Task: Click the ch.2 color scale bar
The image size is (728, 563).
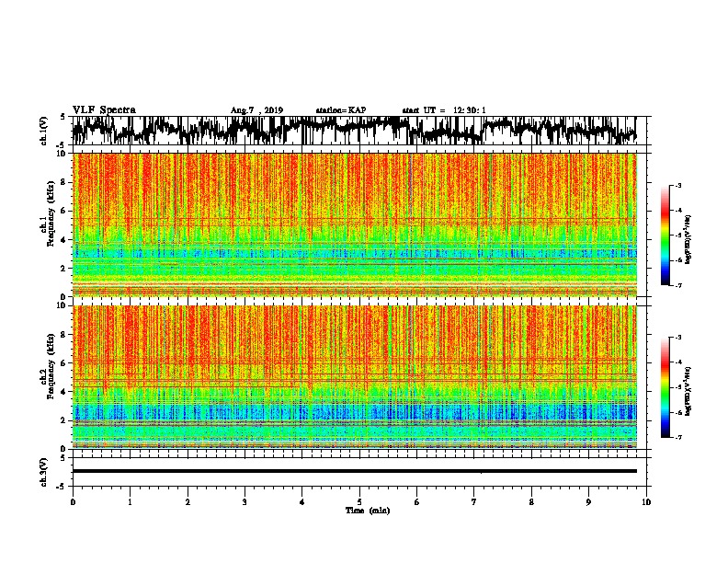Action: 665,387
